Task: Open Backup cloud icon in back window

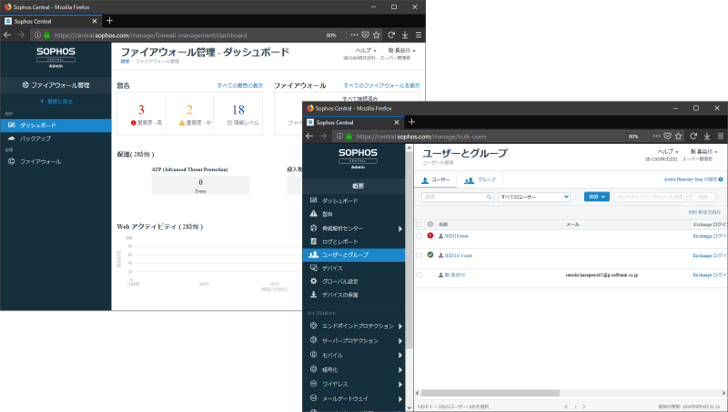Action: click(12, 138)
